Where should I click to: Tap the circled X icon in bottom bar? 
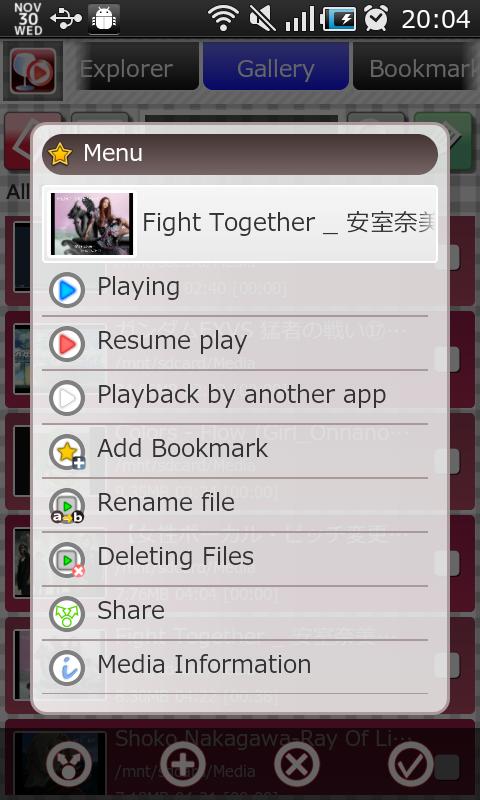(x=297, y=764)
